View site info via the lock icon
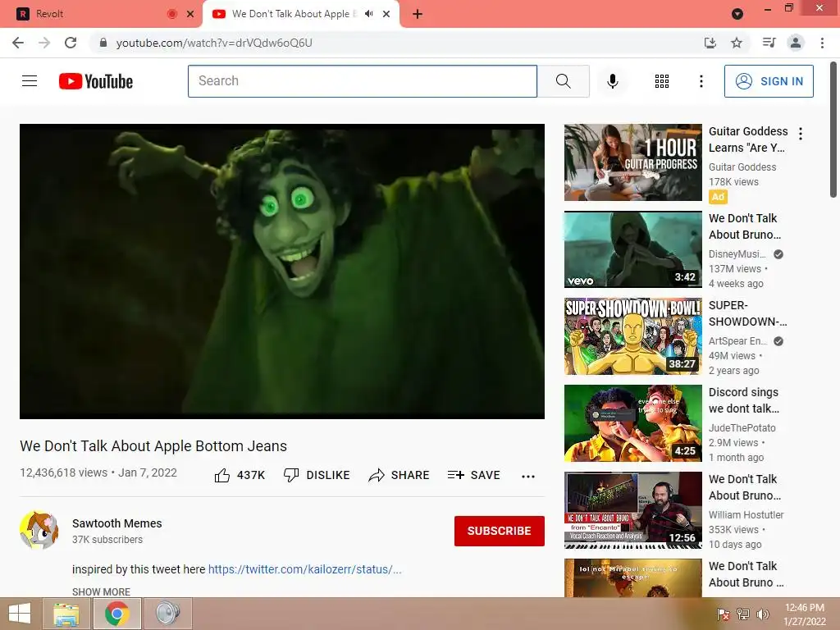This screenshot has width=840, height=630. coord(103,43)
